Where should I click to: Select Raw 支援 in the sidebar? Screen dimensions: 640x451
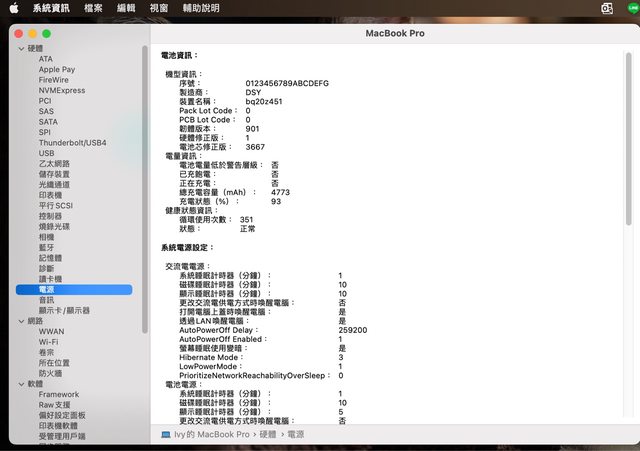click(x=54, y=405)
